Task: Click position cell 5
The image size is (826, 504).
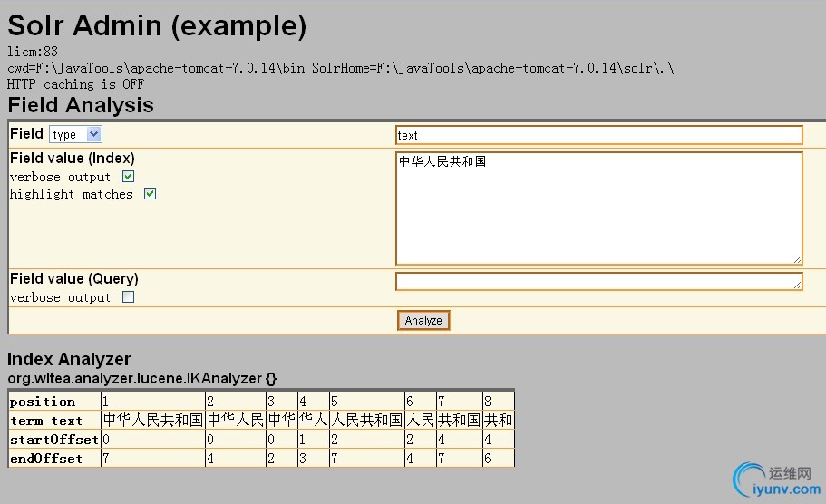Action: (x=367, y=402)
